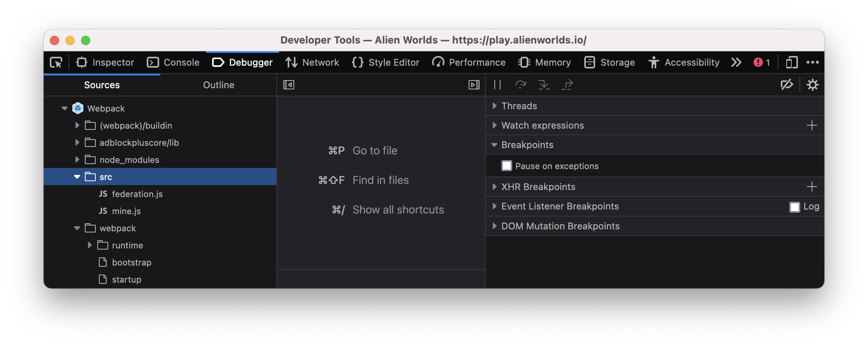Collapse the breakpoints pane toggle
Image resolution: width=868 pixels, height=346 pixels.
(x=474, y=85)
